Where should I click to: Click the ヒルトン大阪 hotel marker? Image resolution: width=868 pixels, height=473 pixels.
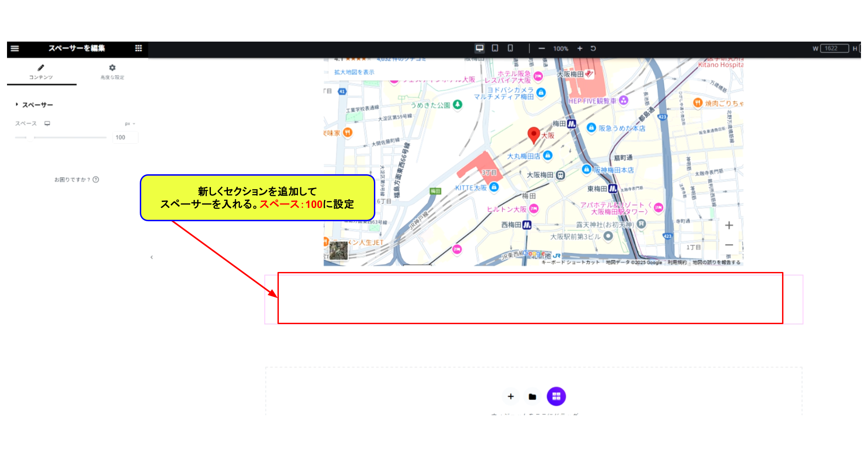coord(534,209)
